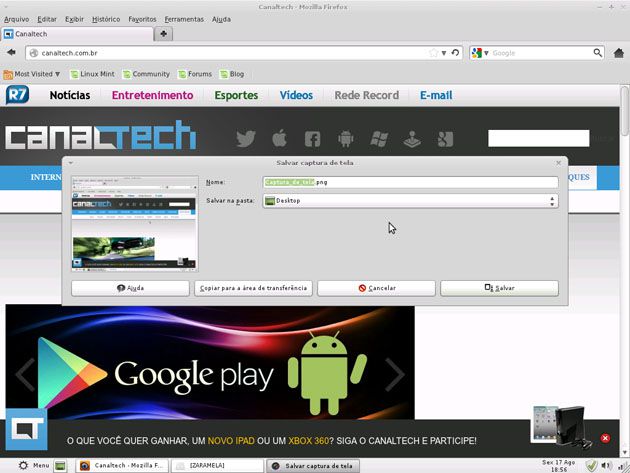Open the search engine selector dropdown
The width and height of the screenshot is (630, 473).
coord(486,53)
